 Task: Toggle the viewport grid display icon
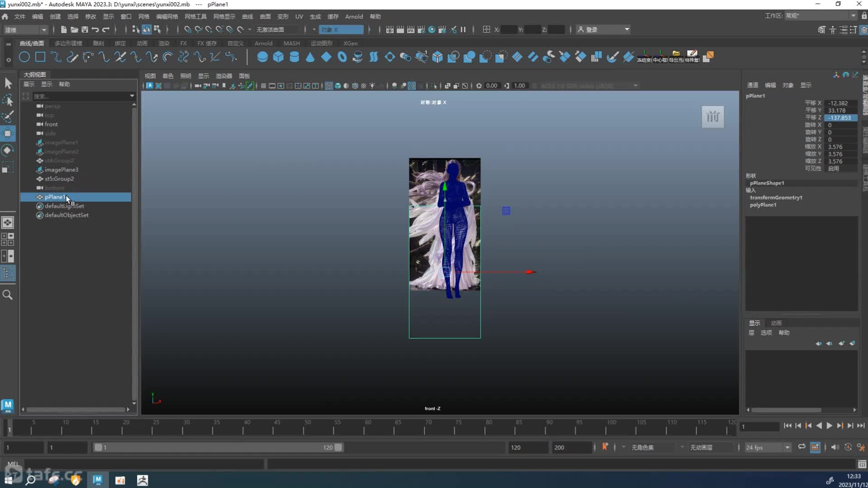tap(263, 85)
